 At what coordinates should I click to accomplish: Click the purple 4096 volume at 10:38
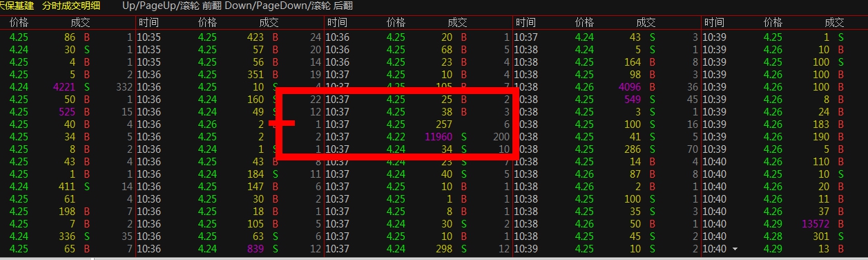click(630, 87)
